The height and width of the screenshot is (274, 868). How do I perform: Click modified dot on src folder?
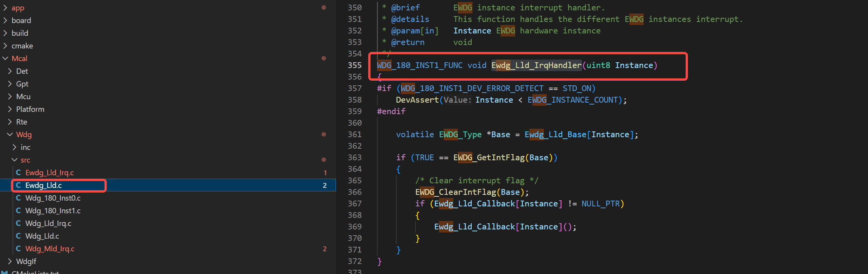[x=324, y=160]
